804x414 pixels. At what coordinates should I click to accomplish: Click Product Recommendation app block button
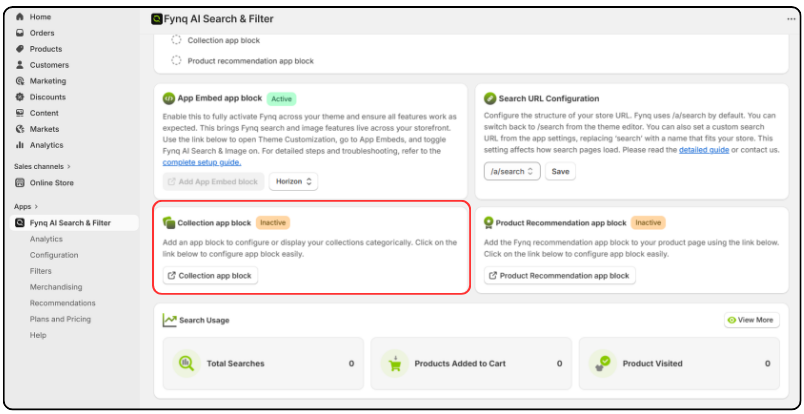(x=559, y=275)
